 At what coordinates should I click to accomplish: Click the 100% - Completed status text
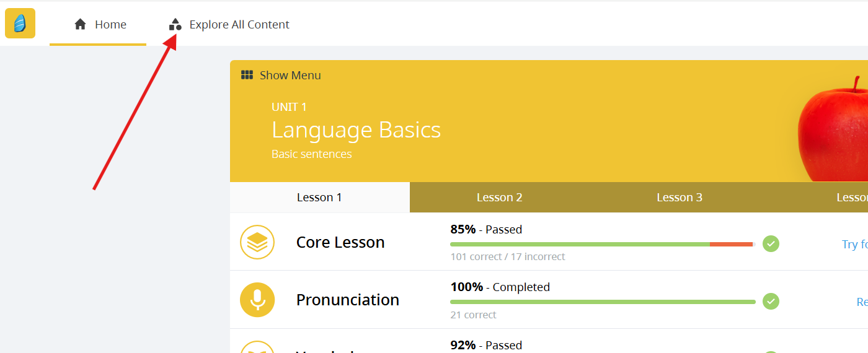click(500, 287)
